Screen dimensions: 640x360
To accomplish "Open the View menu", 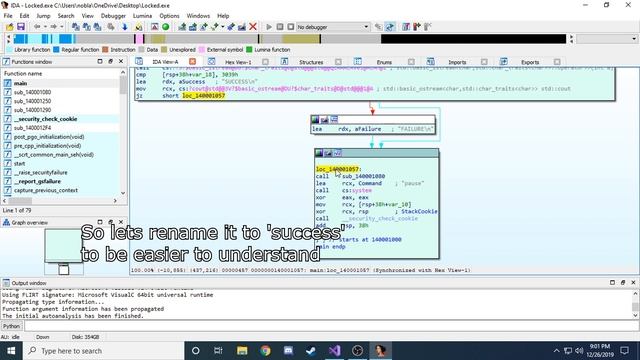I will (87, 16).
